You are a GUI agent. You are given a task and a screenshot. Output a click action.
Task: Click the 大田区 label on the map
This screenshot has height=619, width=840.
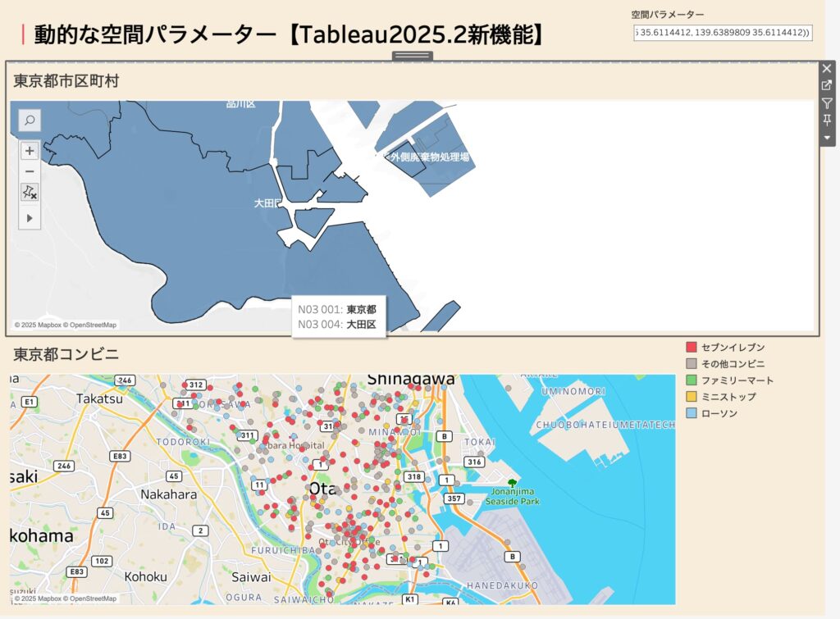tap(267, 203)
